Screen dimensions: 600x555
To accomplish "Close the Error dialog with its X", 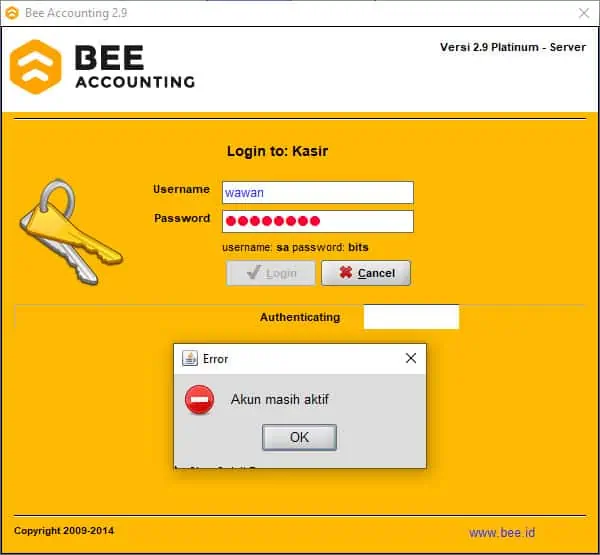I will [x=411, y=358].
